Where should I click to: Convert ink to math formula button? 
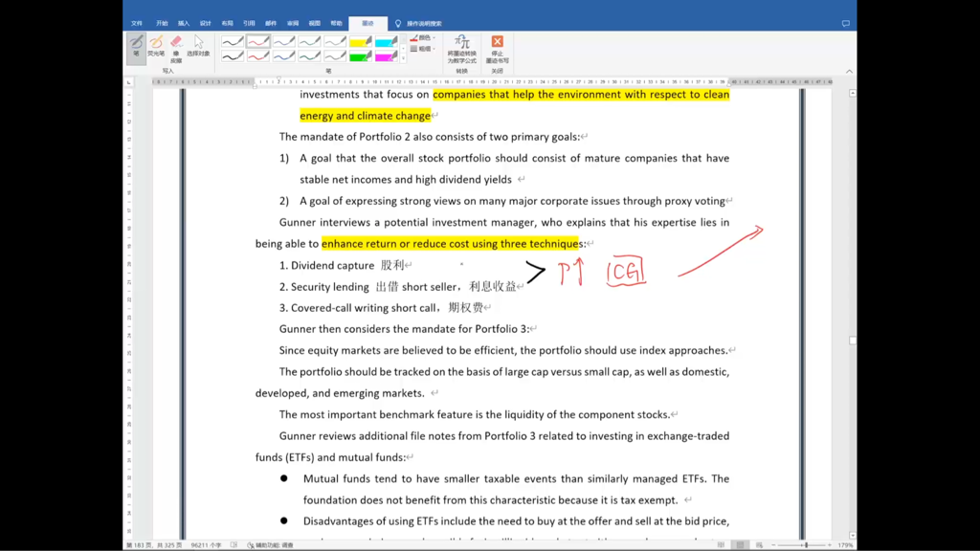[x=462, y=50]
